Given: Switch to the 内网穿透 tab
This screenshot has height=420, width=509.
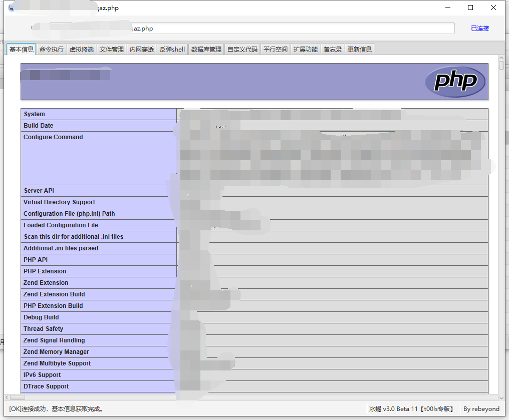Looking at the screenshot, I should (x=141, y=49).
